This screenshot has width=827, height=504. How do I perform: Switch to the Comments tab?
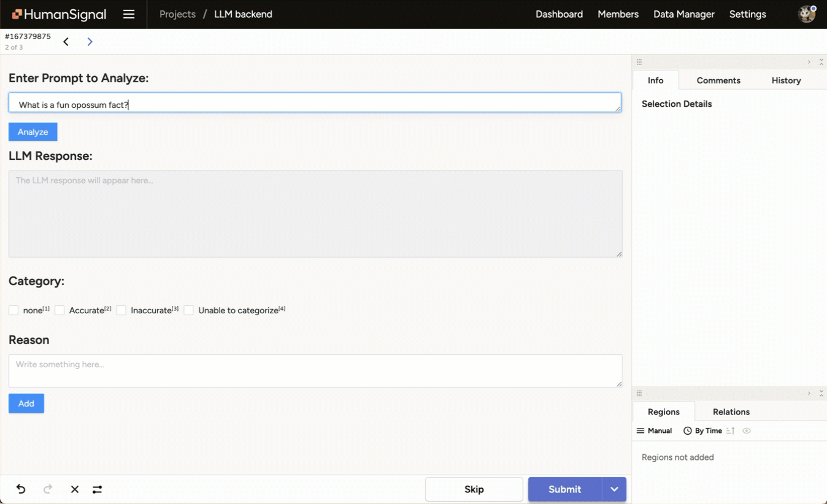click(718, 80)
